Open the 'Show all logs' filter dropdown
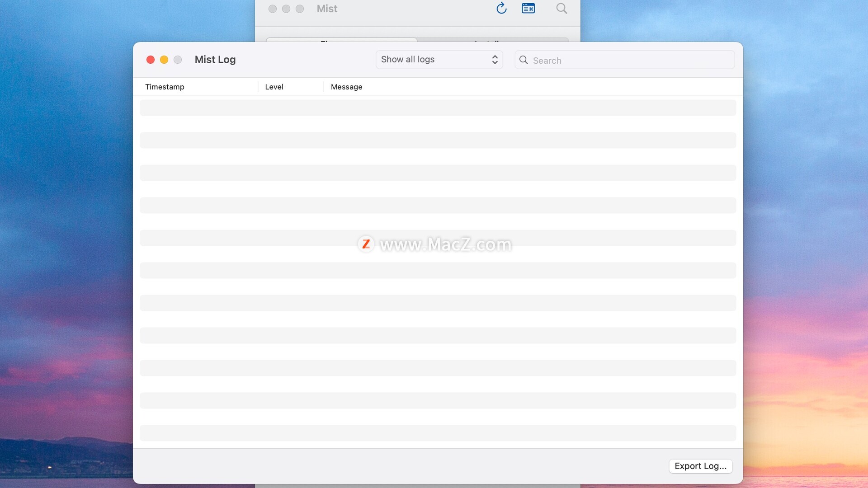 [x=439, y=60]
